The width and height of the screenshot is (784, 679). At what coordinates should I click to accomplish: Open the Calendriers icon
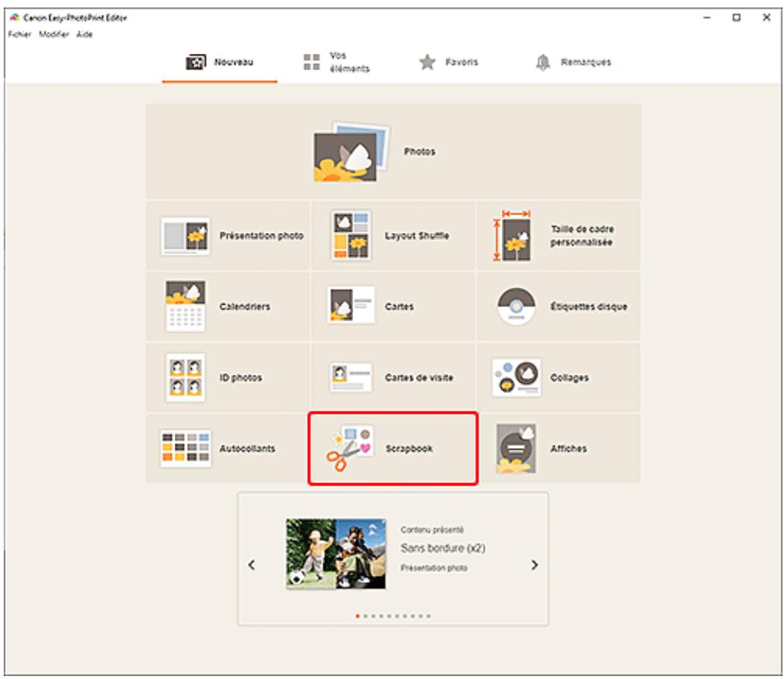[185, 306]
